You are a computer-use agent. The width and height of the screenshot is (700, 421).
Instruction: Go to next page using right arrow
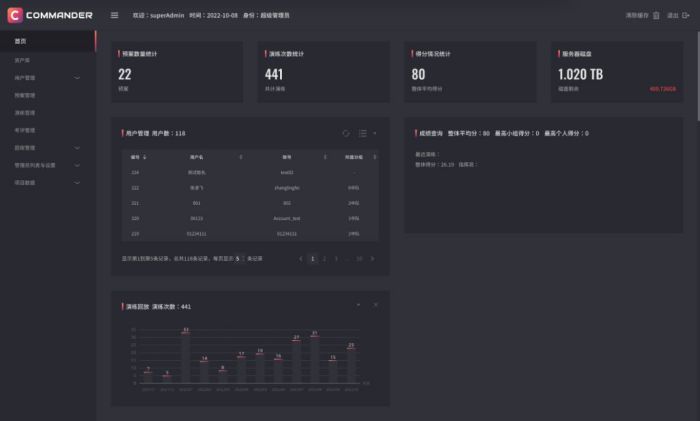[374, 258]
